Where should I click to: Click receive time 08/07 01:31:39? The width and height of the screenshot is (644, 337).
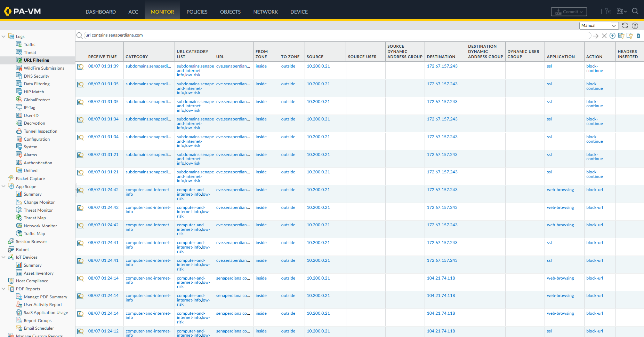pyautogui.click(x=103, y=66)
